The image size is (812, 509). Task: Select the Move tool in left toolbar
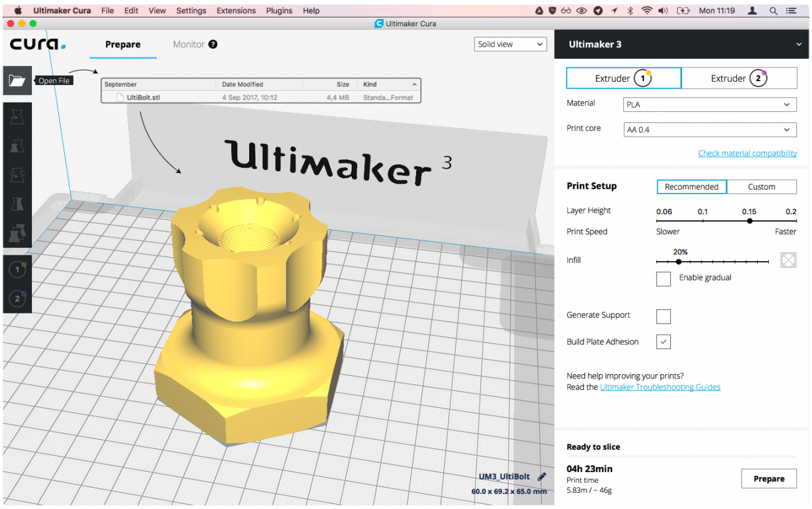[x=17, y=117]
